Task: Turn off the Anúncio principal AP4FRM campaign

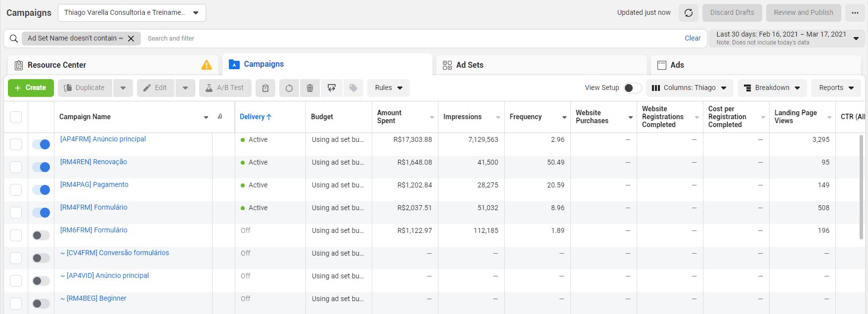Action: point(41,144)
